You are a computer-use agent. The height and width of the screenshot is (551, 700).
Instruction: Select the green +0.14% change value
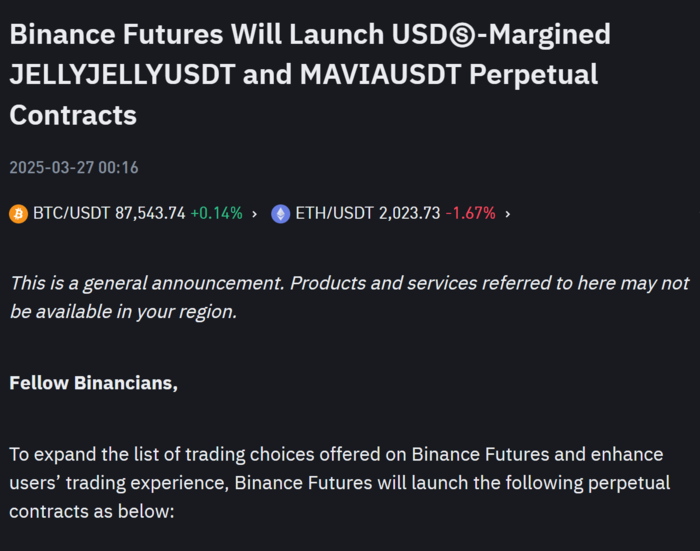[217, 213]
